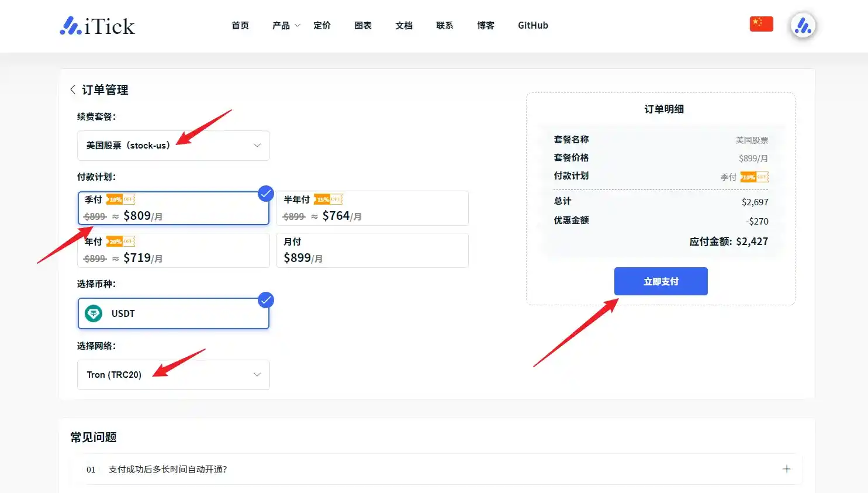This screenshot has height=493, width=868.
Task: Click the iTick logo
Action: click(x=96, y=25)
